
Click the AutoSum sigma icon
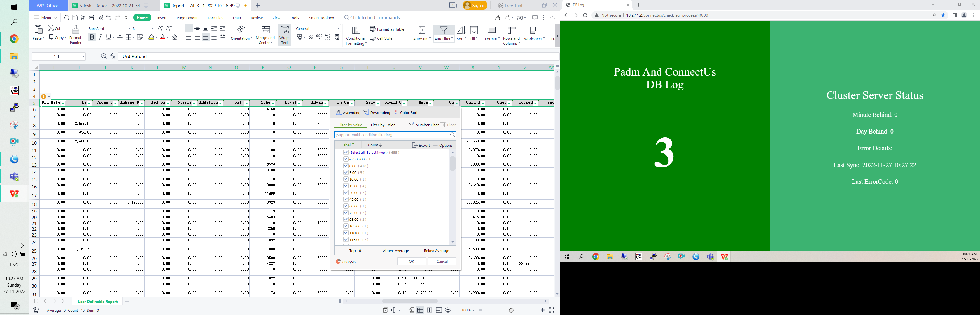422,30
